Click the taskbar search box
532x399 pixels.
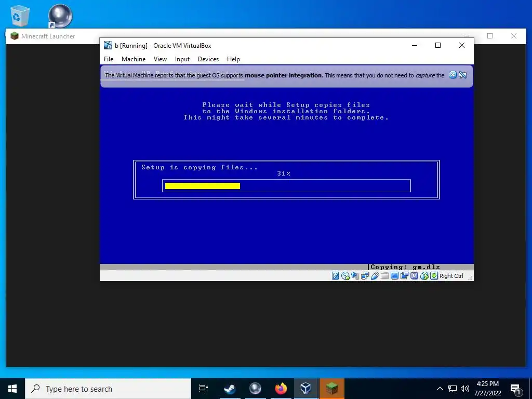(108, 389)
